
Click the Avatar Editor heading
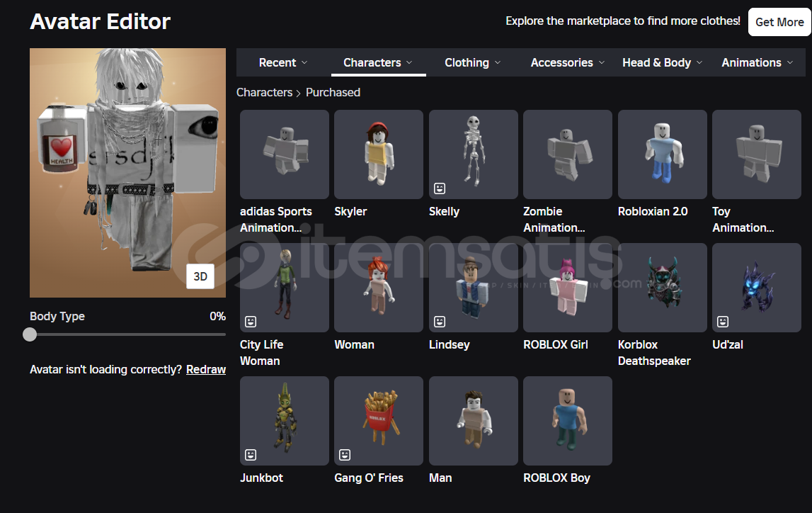click(100, 21)
